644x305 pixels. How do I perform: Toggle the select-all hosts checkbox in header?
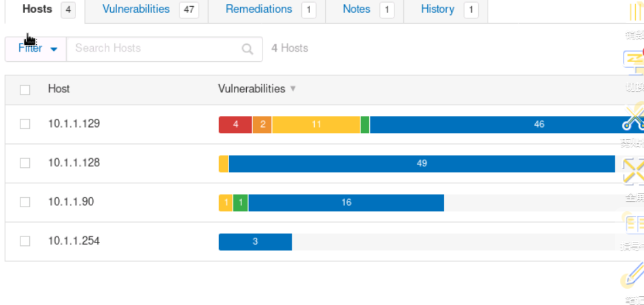tap(25, 90)
